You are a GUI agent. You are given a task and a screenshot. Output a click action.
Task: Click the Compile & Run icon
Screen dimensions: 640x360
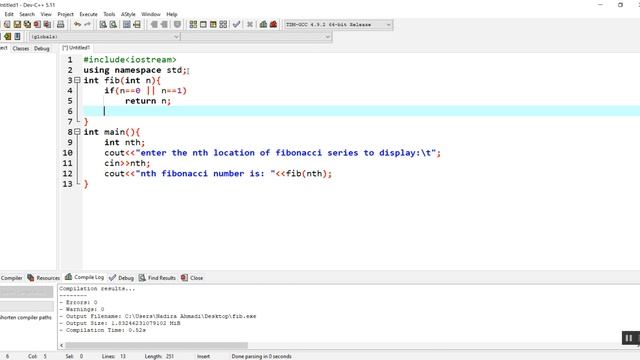213,24
